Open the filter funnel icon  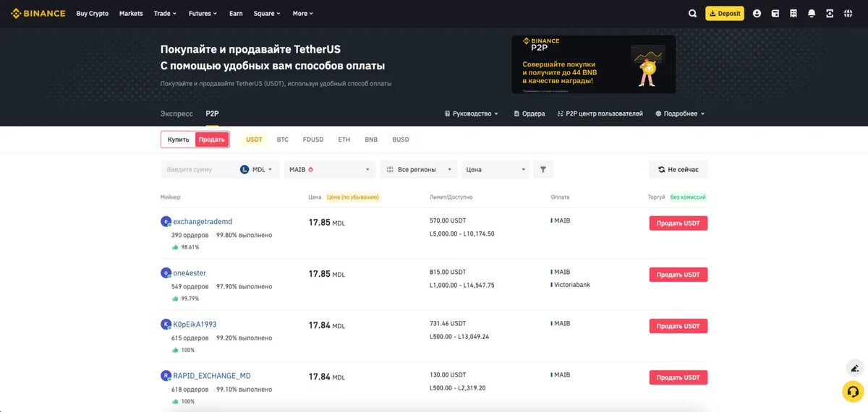click(x=543, y=169)
